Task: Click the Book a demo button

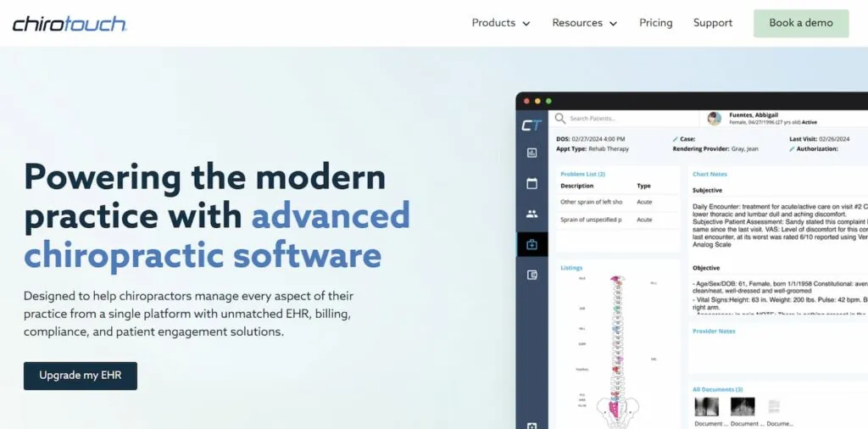Action: tap(801, 23)
